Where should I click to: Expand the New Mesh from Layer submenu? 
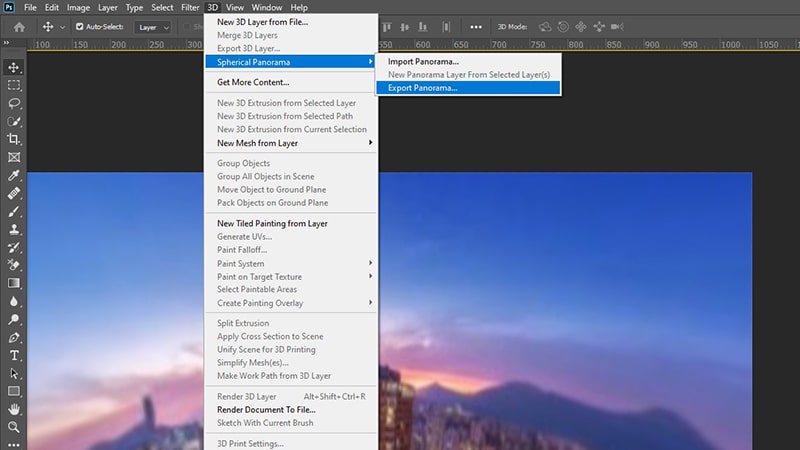291,143
